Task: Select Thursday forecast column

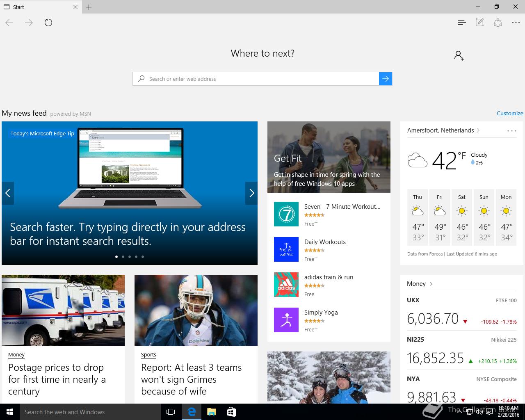Action: click(x=418, y=218)
